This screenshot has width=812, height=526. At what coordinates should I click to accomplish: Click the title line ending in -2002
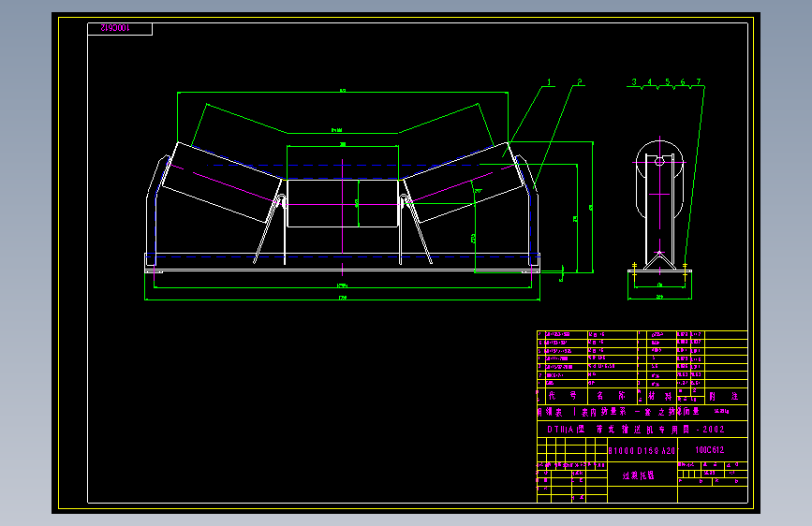coord(635,430)
